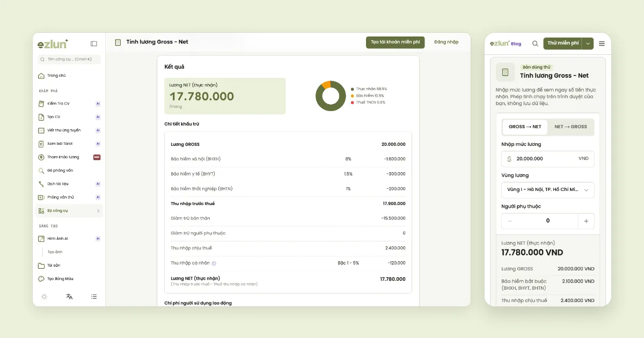Viewport: 644px width, 338px height.
Task: Click the Thực nhận 88.9% legend entry
Action: point(369,89)
